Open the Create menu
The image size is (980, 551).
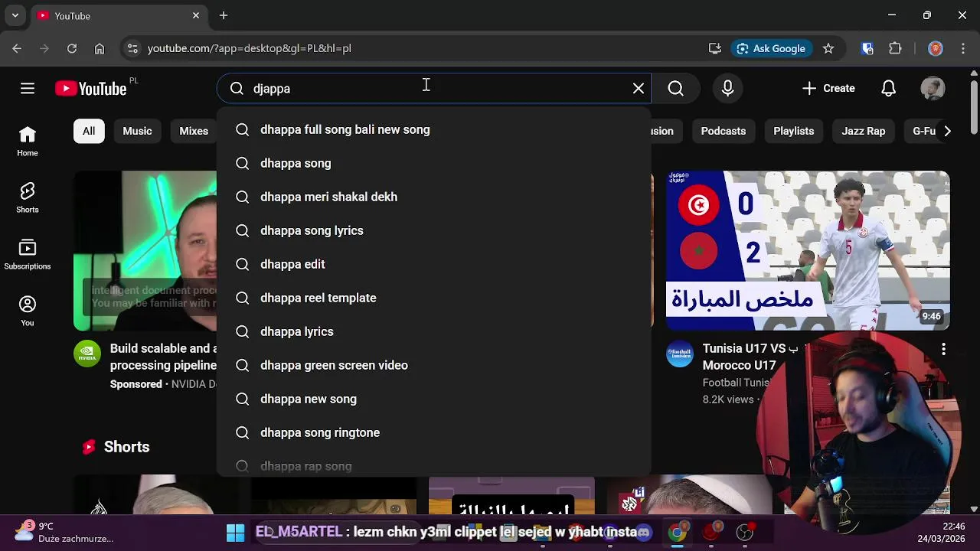828,89
